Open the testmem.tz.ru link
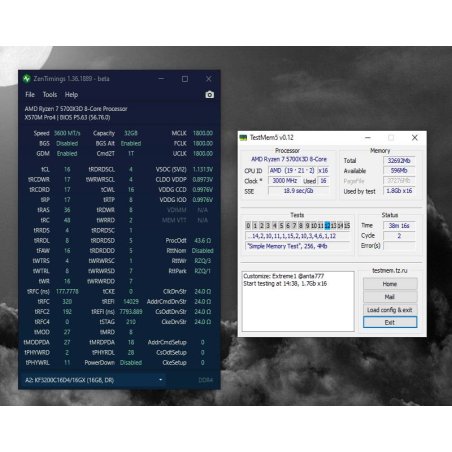452x452 pixels. pyautogui.click(x=390, y=271)
